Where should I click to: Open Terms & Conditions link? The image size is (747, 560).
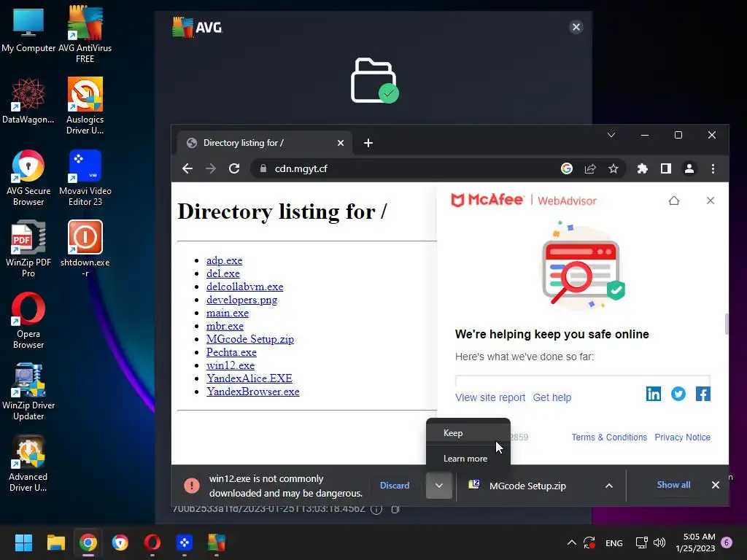tap(609, 437)
